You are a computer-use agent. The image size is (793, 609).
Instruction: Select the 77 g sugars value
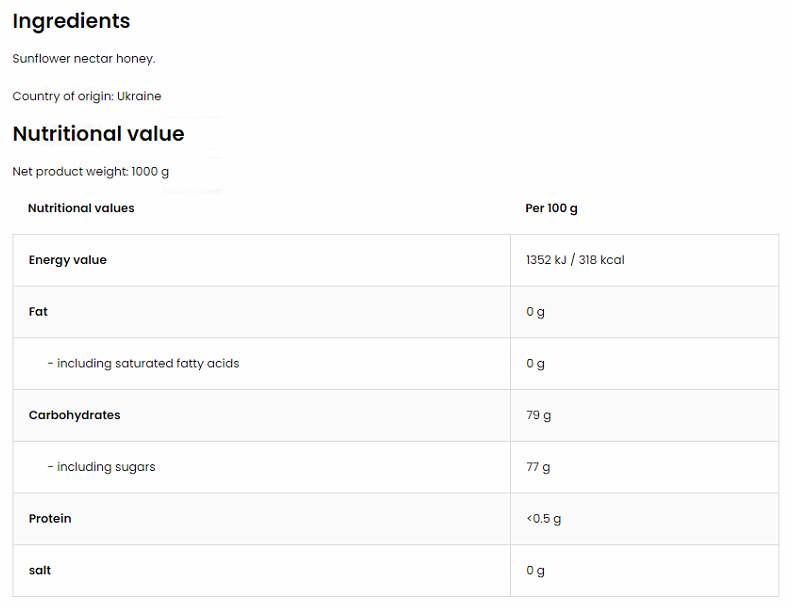pos(538,467)
